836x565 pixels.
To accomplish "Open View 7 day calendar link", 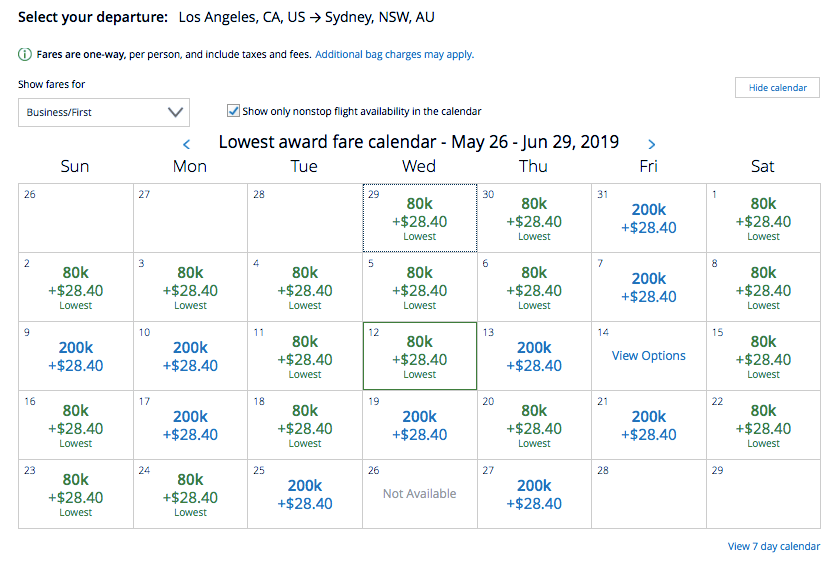I will point(773,546).
